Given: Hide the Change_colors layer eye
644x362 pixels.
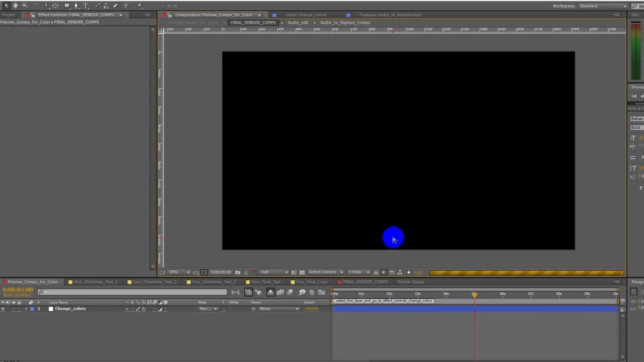Looking at the screenshot, I should tap(3, 309).
